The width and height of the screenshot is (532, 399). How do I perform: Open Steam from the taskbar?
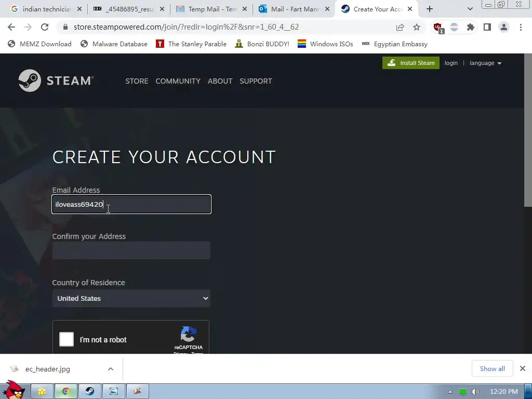pyautogui.click(x=90, y=392)
